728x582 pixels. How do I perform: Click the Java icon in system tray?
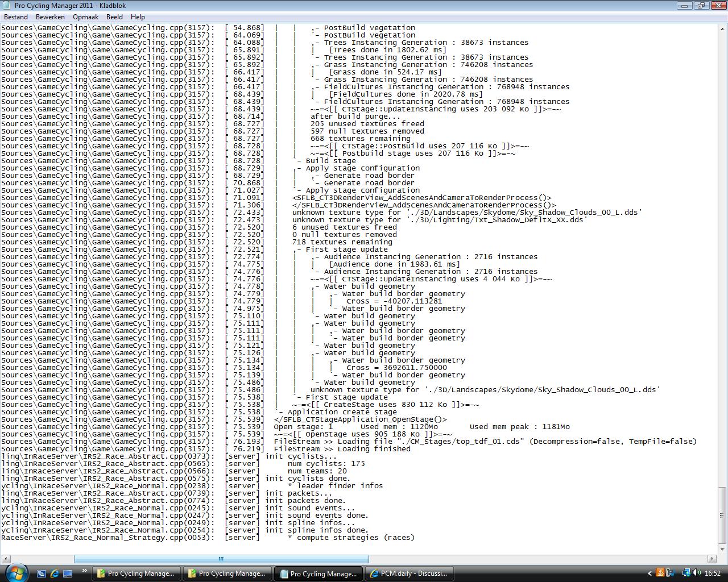pos(660,573)
